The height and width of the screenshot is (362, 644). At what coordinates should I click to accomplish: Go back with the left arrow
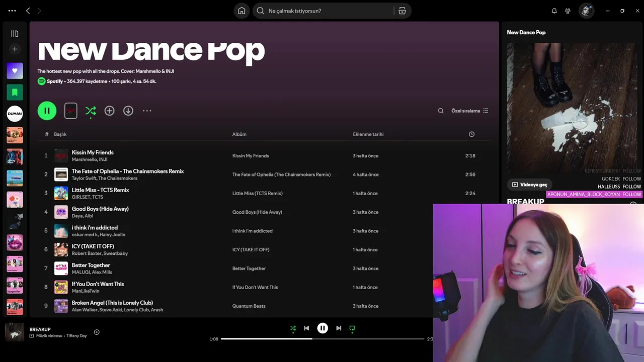[x=28, y=11]
